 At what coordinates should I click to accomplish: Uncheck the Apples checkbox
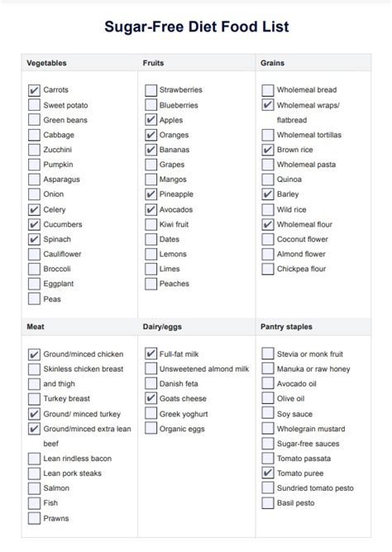coord(151,120)
